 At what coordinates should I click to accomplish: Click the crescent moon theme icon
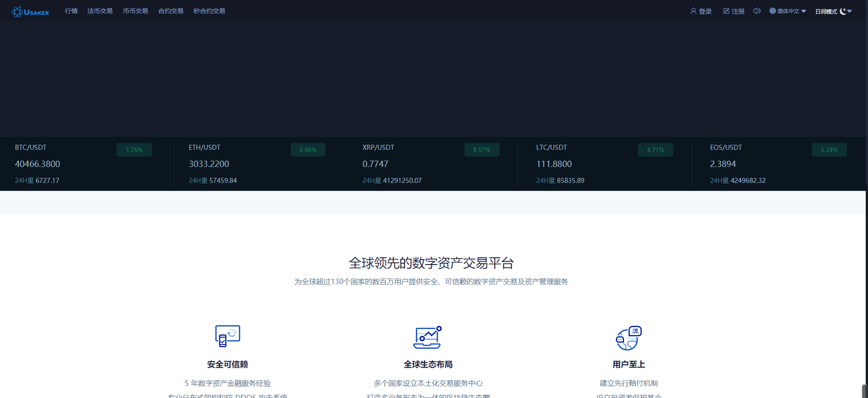pyautogui.click(x=843, y=11)
